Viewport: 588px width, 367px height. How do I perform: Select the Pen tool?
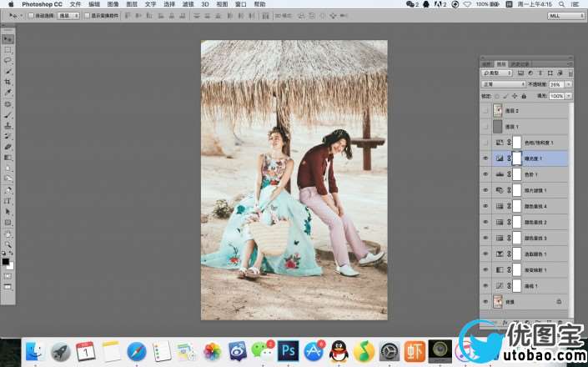click(x=8, y=190)
